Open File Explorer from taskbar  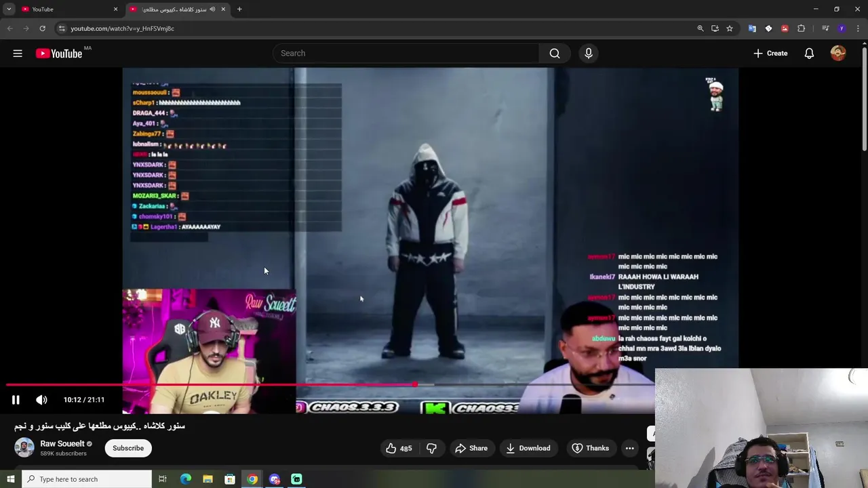point(208,479)
